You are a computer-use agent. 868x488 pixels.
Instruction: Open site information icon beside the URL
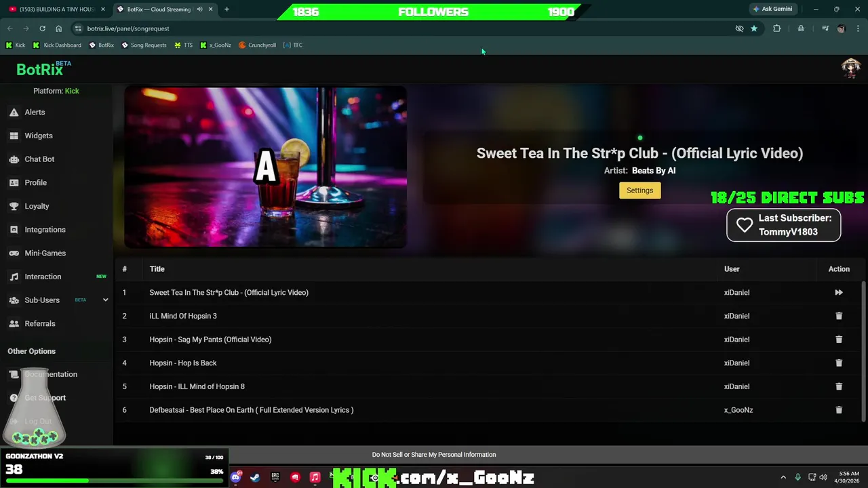[78, 28]
